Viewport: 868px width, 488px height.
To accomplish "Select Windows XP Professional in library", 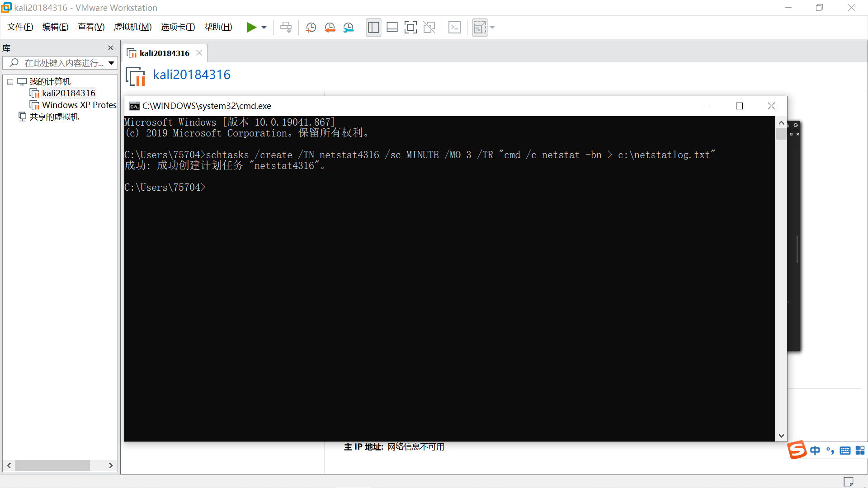I will pos(79,105).
